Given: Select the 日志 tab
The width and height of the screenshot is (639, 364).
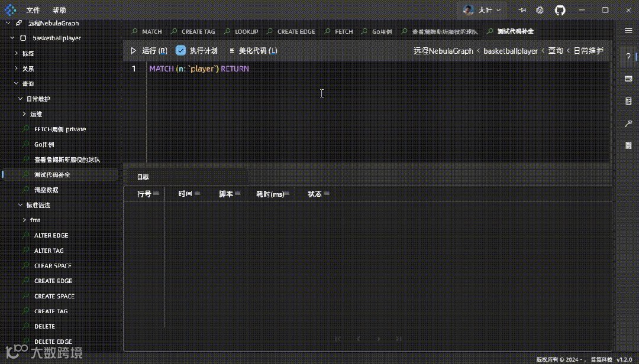Looking at the screenshot, I should point(143,177).
